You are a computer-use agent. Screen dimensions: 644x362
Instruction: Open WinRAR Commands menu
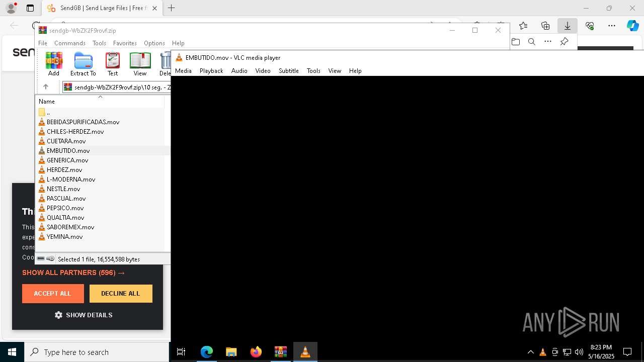tap(70, 43)
